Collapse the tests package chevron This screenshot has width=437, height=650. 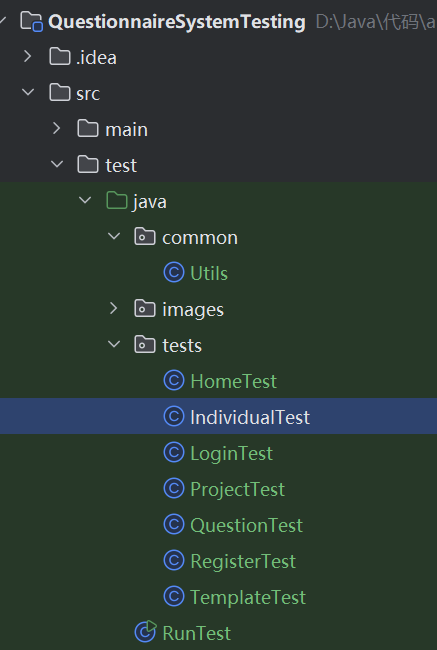[x=114, y=344]
